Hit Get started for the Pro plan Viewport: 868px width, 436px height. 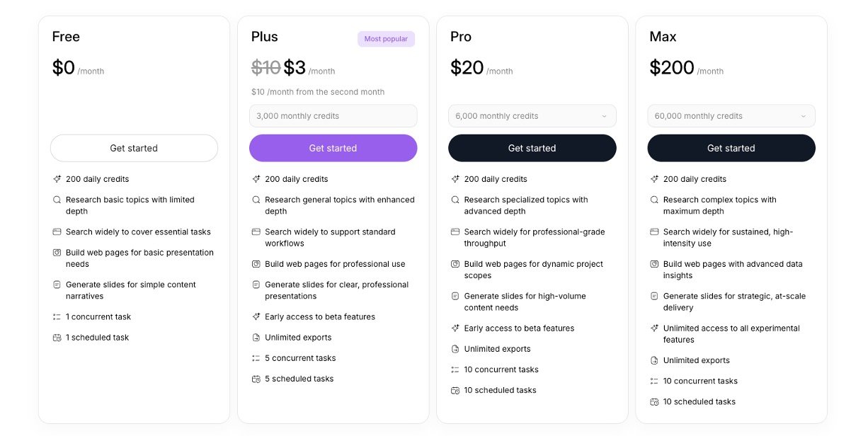(x=532, y=148)
